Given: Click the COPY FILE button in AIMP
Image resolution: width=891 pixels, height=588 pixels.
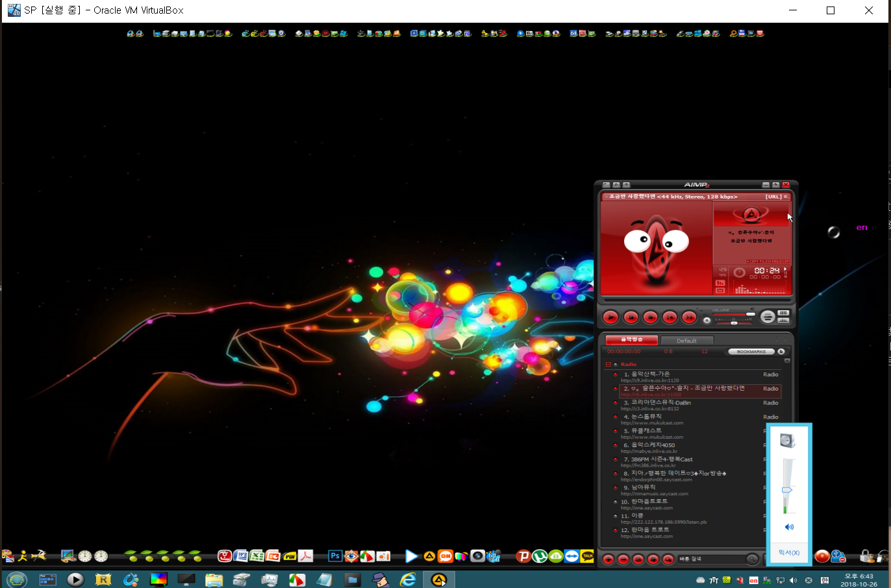Looking at the screenshot, I should pos(757,262).
